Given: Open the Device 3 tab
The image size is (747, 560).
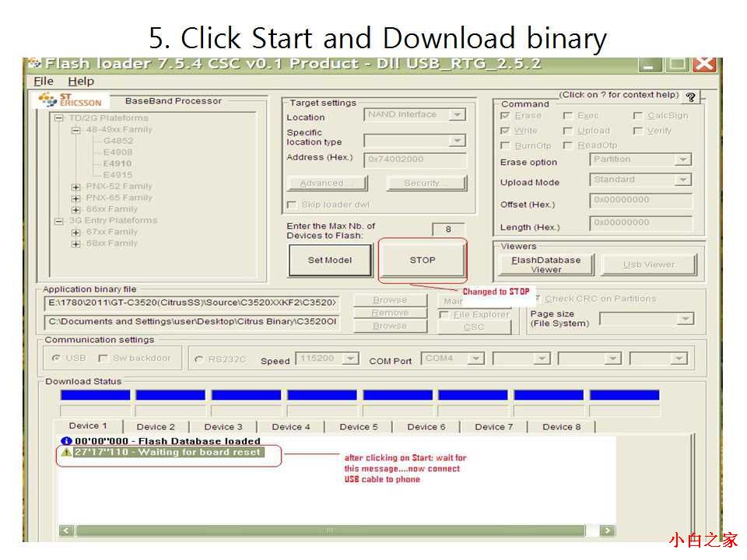Looking at the screenshot, I should [223, 427].
